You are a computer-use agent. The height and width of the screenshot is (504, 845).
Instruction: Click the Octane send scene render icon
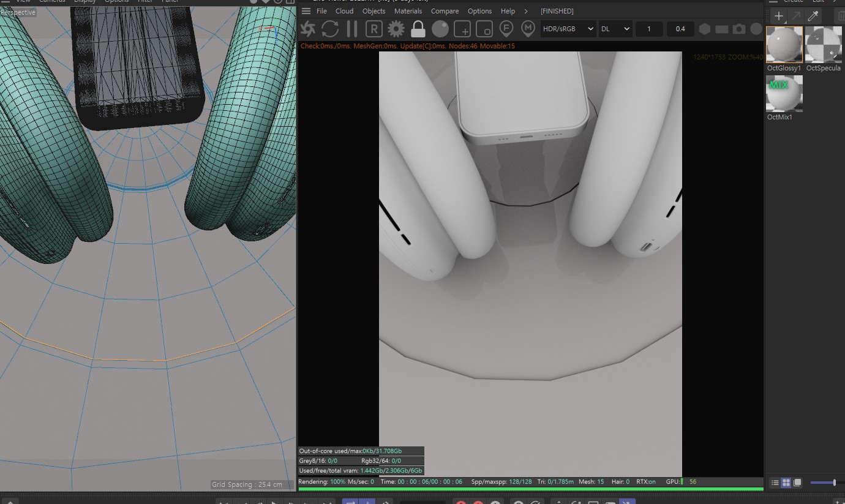point(308,29)
